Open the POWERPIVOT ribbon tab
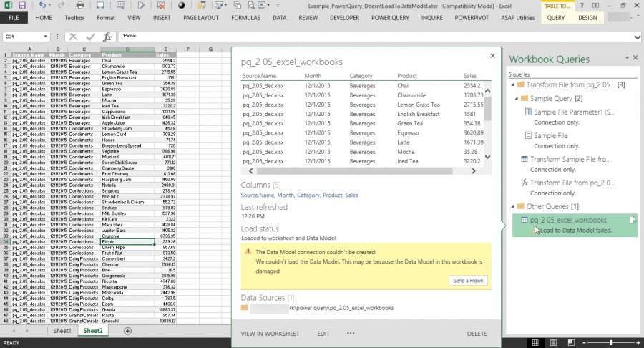The height and width of the screenshot is (348, 644). pyautogui.click(x=472, y=18)
